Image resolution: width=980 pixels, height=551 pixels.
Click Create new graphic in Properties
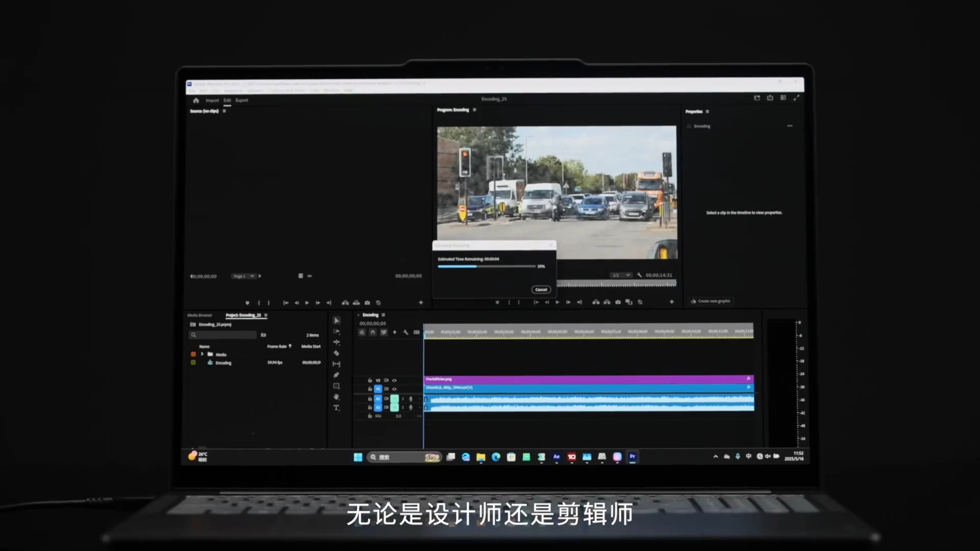point(711,301)
